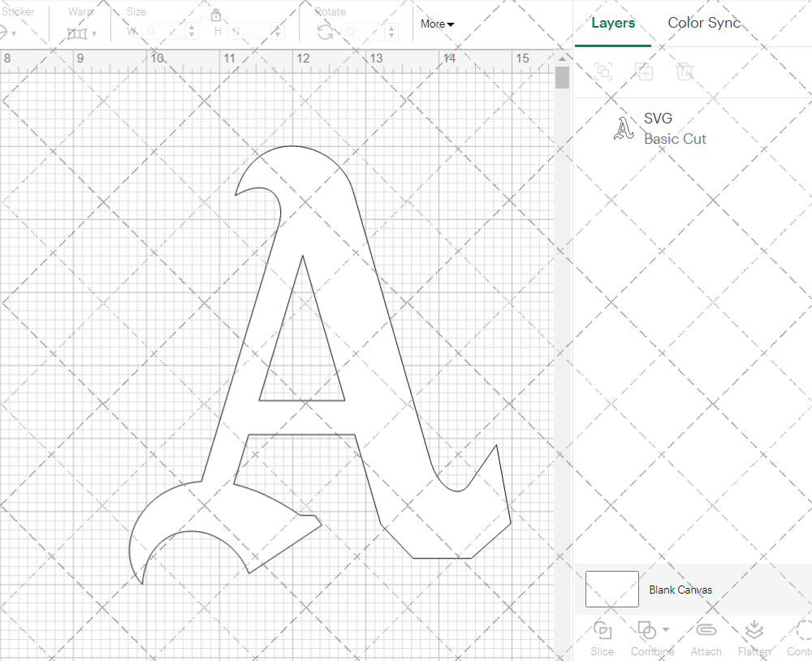Click the Rotate angle stepper arrows
This screenshot has height=661, width=812.
[x=392, y=32]
